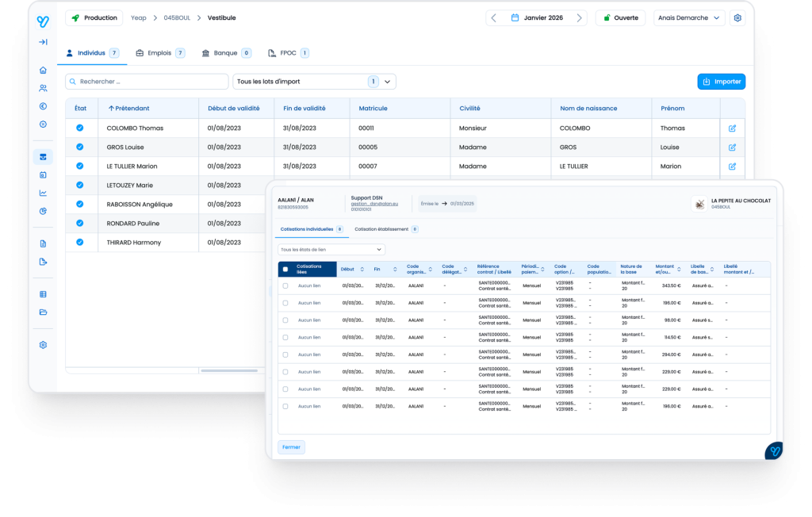Click the pie chart sidebar icon
812x517 pixels.
point(43,211)
